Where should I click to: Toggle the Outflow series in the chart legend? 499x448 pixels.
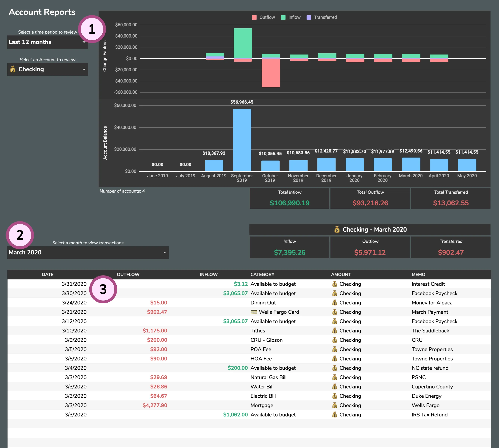pyautogui.click(x=263, y=17)
